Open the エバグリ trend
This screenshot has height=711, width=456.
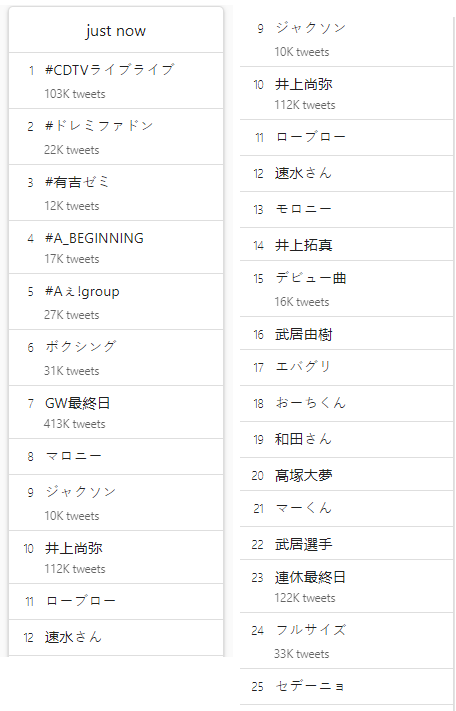click(x=346, y=368)
